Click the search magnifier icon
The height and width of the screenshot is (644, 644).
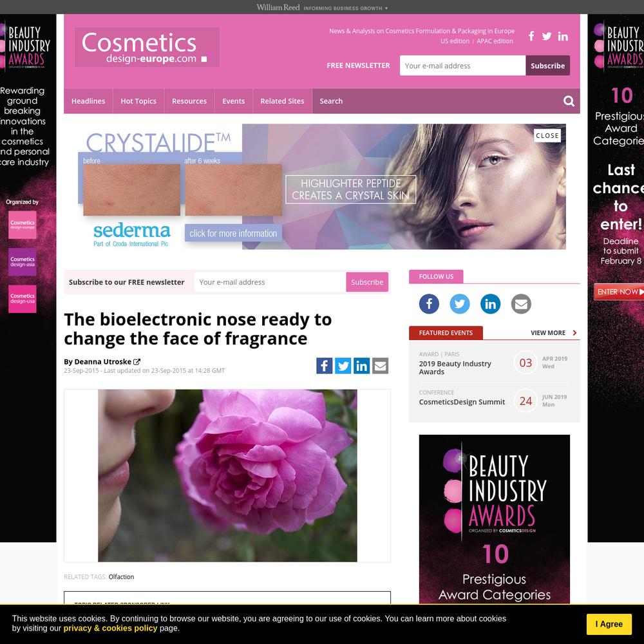tap(569, 101)
